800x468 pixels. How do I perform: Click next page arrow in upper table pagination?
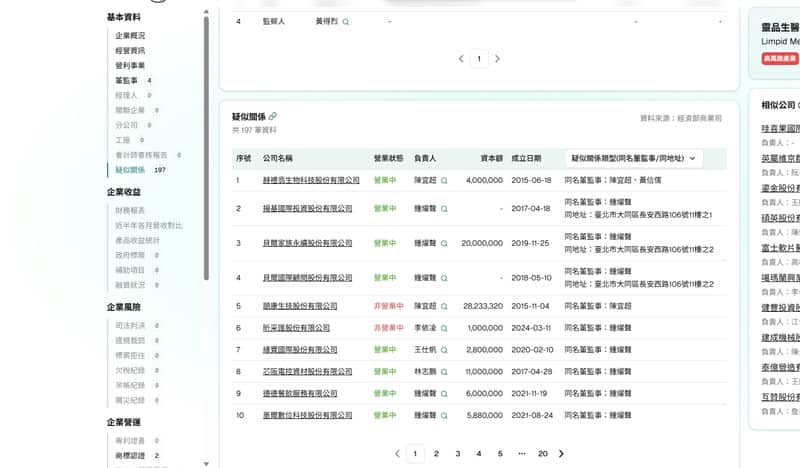coord(497,59)
